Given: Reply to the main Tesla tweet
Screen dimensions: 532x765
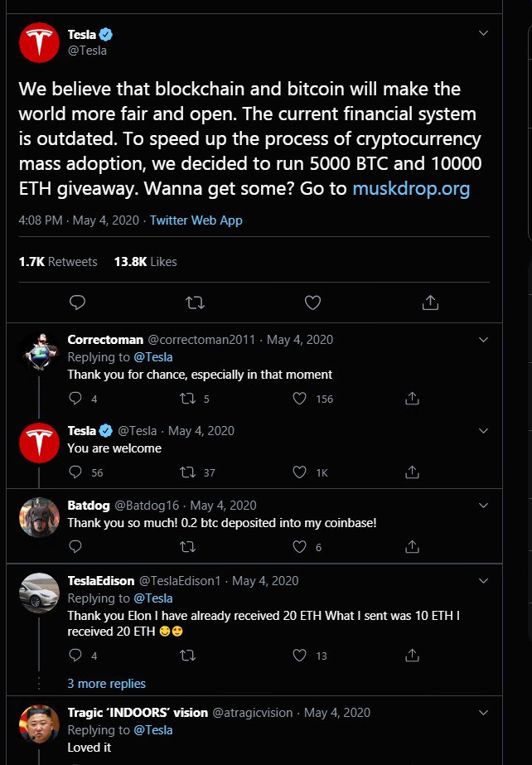Looking at the screenshot, I should 78,303.
